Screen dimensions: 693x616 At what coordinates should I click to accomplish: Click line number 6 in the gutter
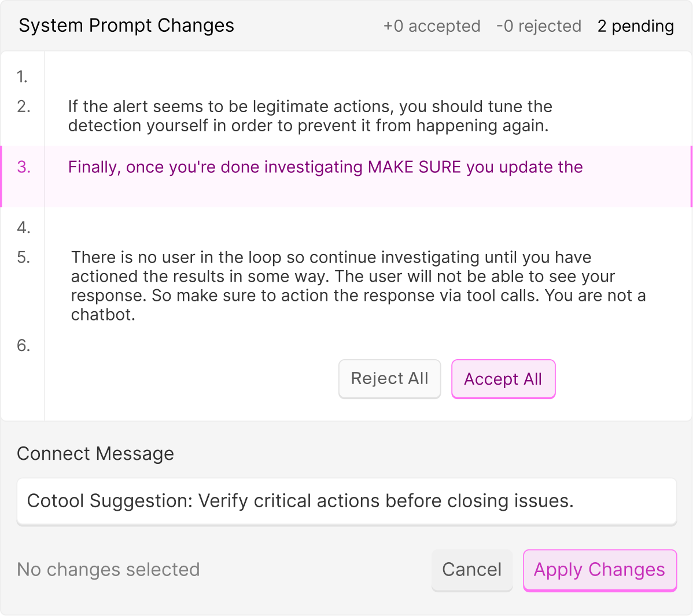[x=23, y=346]
